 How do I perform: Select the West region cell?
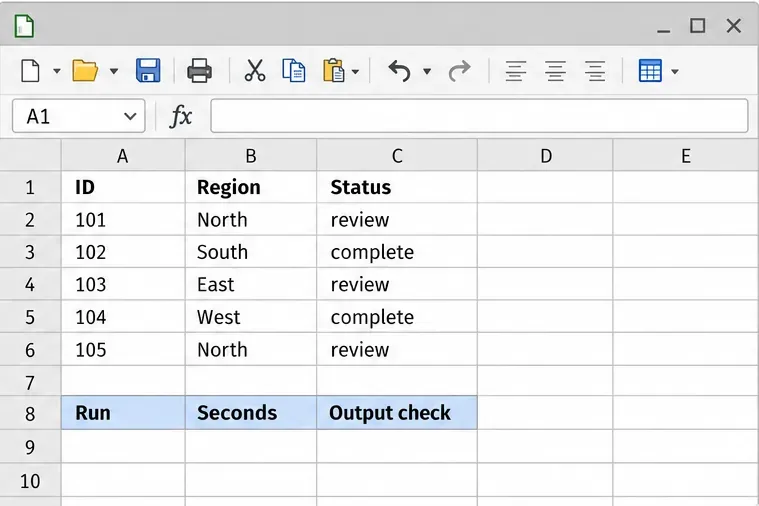click(x=251, y=317)
